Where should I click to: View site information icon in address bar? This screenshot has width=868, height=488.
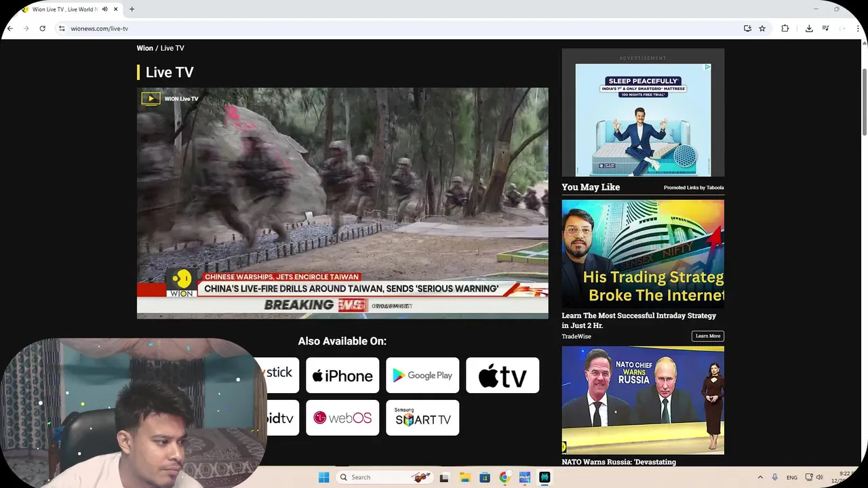pos(62,28)
